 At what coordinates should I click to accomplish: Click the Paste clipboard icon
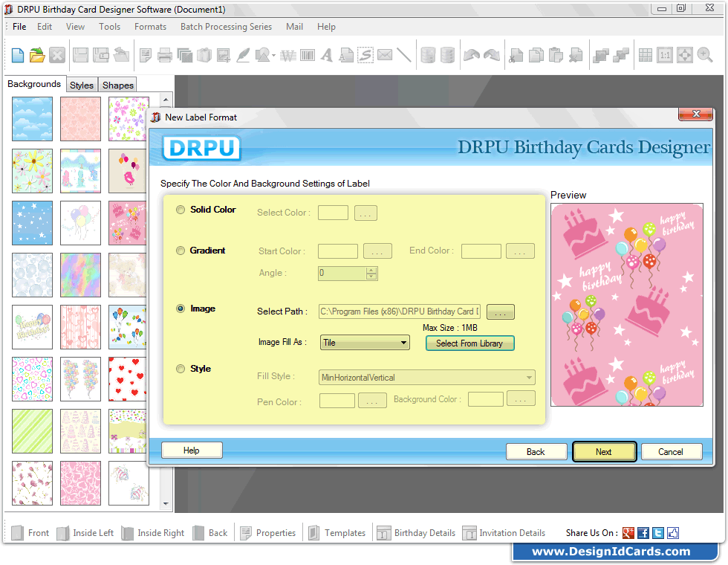coord(556,55)
